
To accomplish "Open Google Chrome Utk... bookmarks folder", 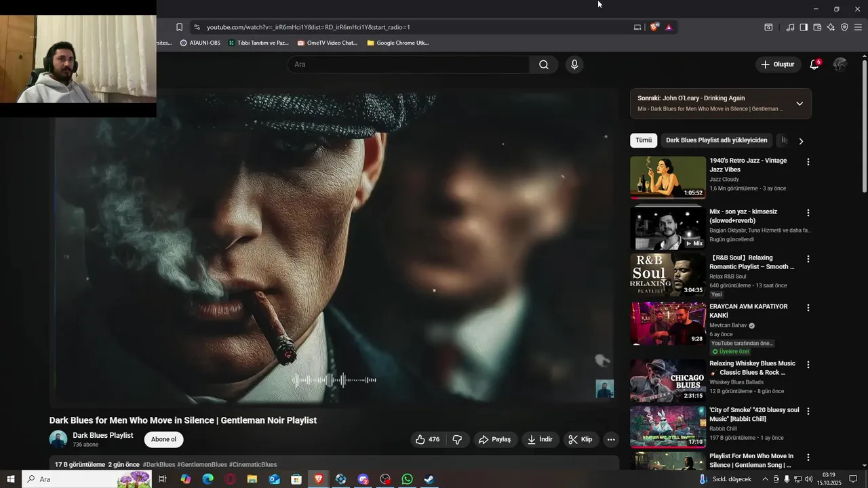I will (397, 43).
